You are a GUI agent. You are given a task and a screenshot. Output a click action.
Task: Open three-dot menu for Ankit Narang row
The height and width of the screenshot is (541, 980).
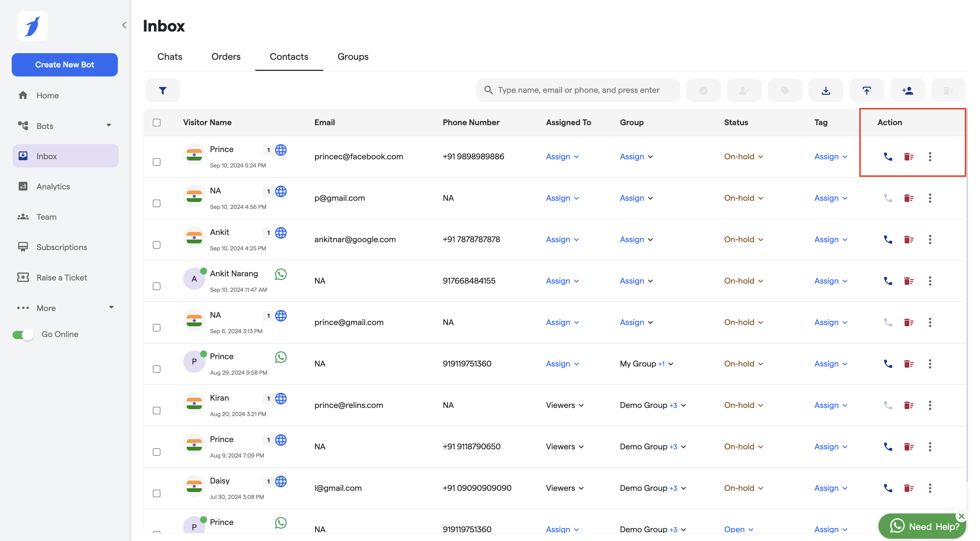click(x=930, y=281)
